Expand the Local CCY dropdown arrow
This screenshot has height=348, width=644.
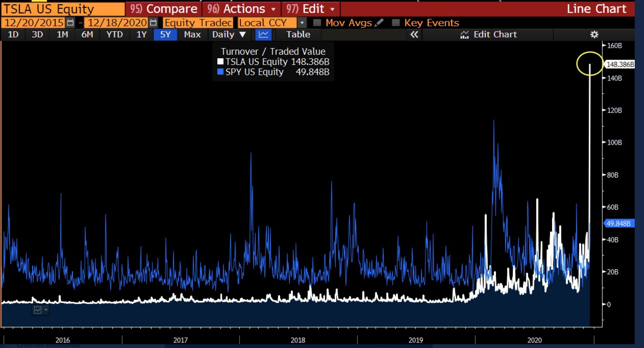[x=302, y=23]
